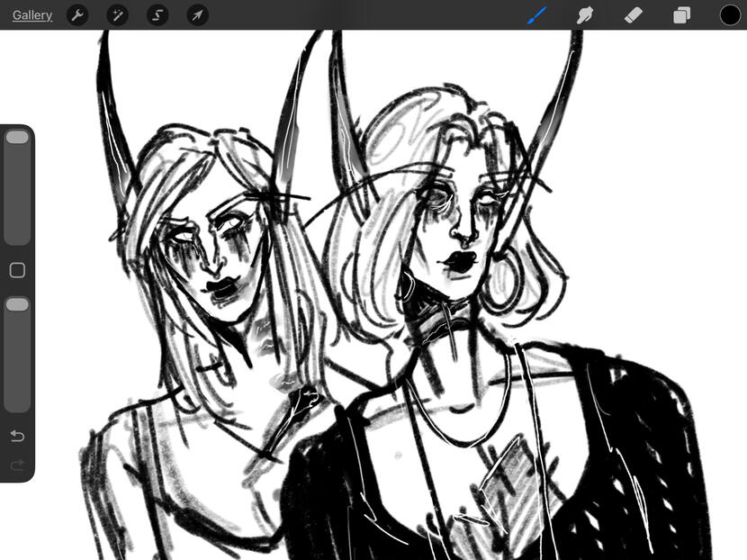Open the black color swatch picker
The height and width of the screenshot is (560, 747).
729,15
